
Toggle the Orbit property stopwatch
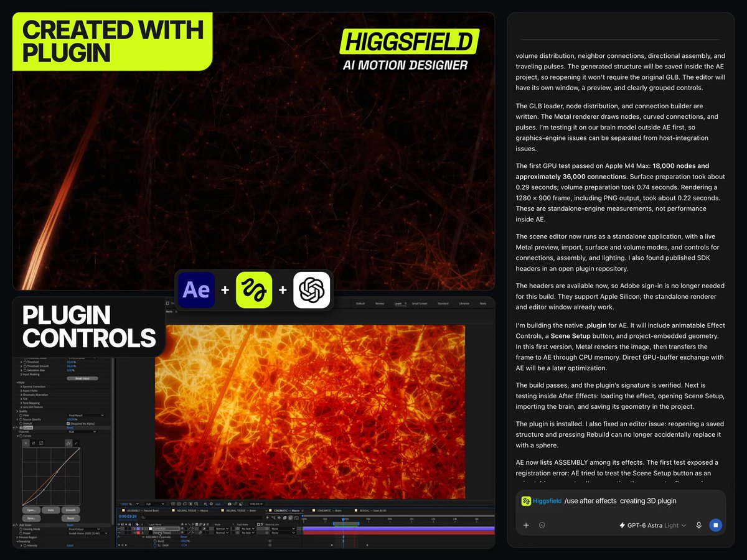[155, 545]
